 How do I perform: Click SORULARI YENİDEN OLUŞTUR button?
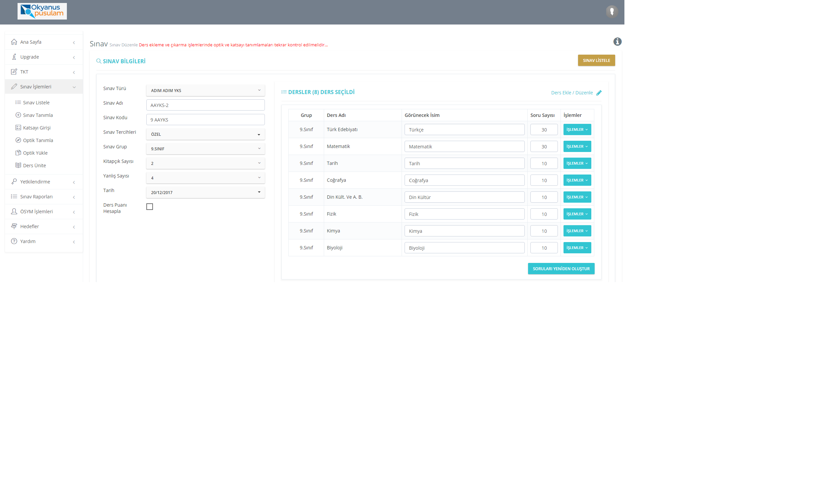(561, 269)
